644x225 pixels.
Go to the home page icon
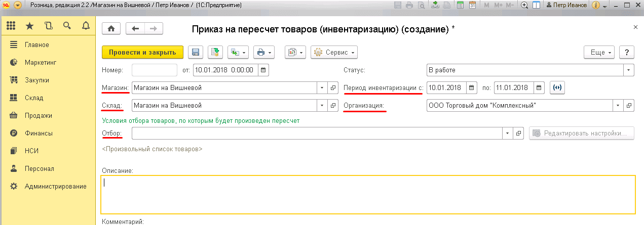111,29
